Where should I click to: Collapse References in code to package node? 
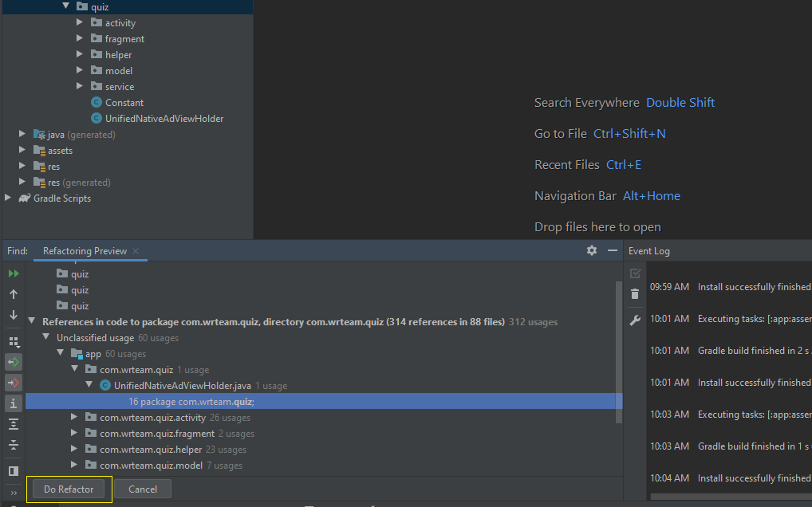(32, 321)
